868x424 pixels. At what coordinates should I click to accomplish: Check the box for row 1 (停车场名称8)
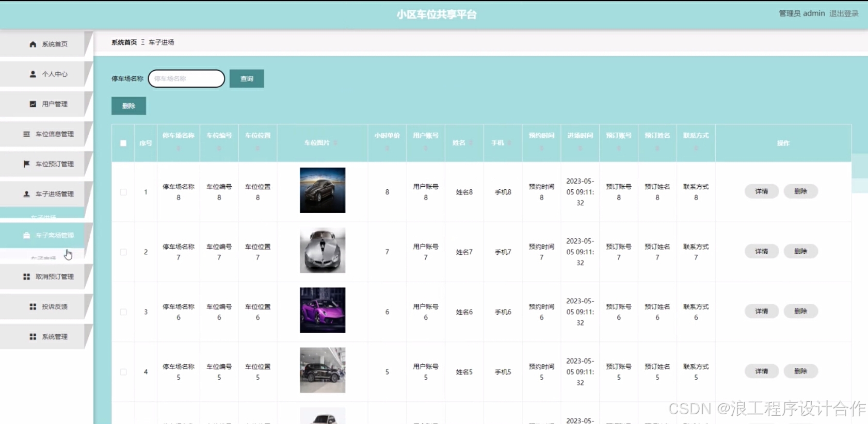pyautogui.click(x=123, y=192)
